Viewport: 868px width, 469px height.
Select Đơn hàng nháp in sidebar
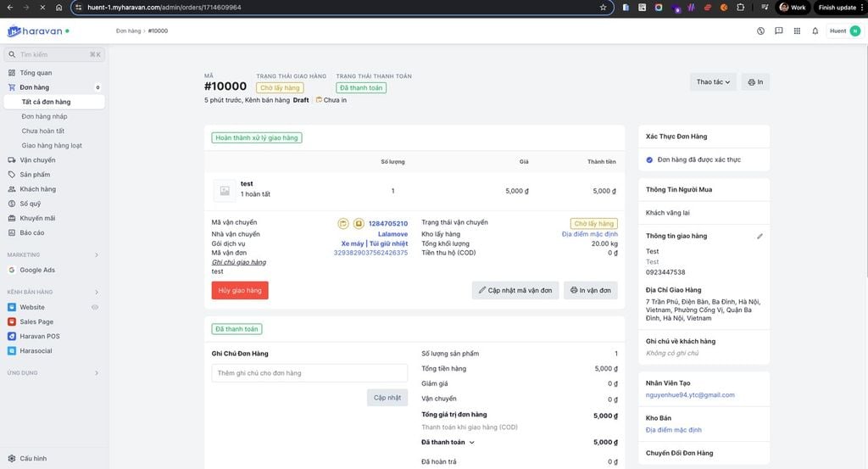44,116
